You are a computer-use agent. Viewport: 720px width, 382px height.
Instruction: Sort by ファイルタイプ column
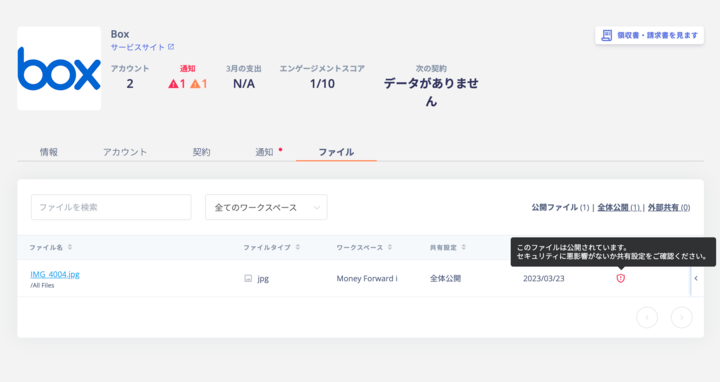pyautogui.click(x=298, y=247)
